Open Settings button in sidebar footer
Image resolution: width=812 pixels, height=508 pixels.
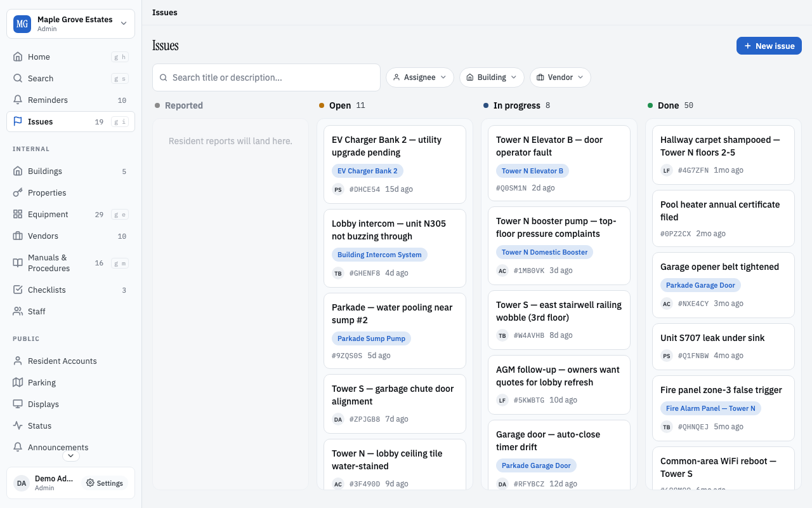pyautogui.click(x=105, y=483)
